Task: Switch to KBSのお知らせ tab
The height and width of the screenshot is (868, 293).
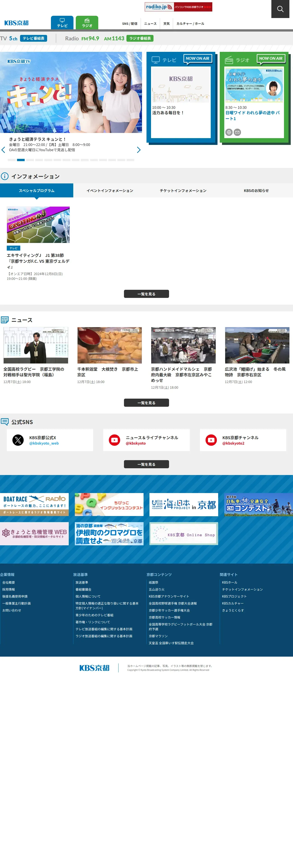Action: click(x=256, y=190)
